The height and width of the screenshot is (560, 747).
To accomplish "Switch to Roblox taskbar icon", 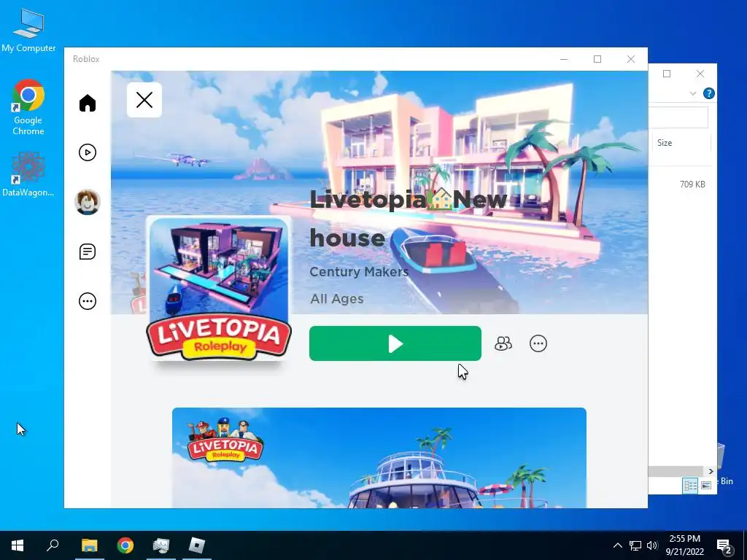I will 197,545.
